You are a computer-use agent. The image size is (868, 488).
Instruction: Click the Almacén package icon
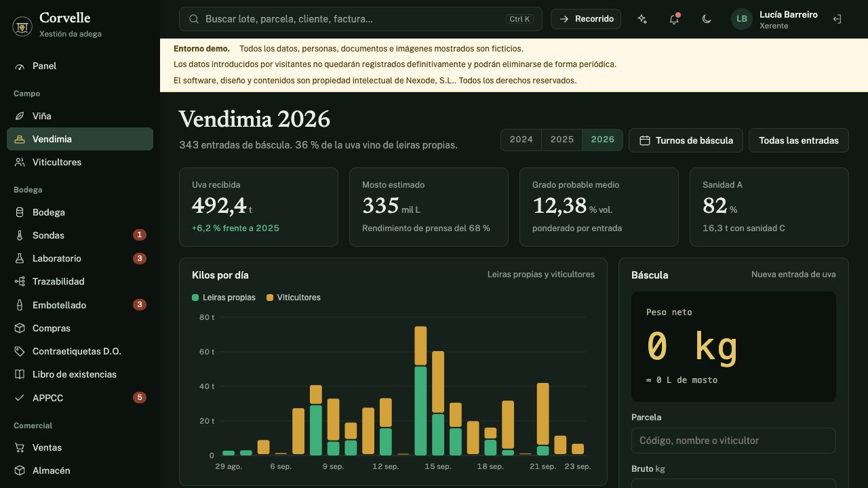(x=20, y=471)
